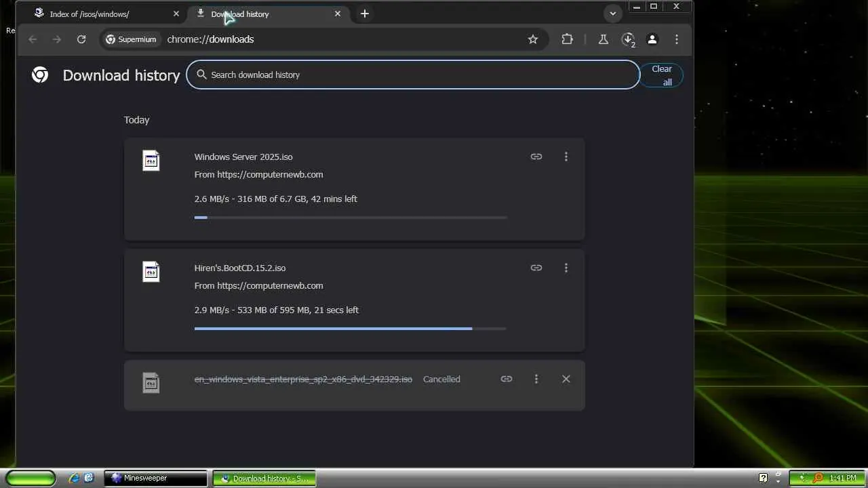
Task: Copy download link for cancelled Vista ISO
Action: tap(507, 379)
